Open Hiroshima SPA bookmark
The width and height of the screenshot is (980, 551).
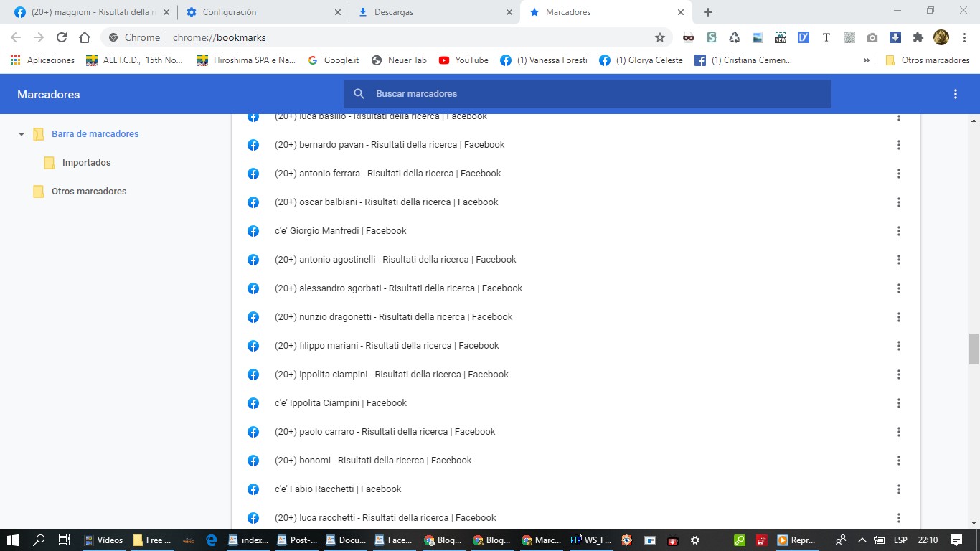[x=246, y=60]
